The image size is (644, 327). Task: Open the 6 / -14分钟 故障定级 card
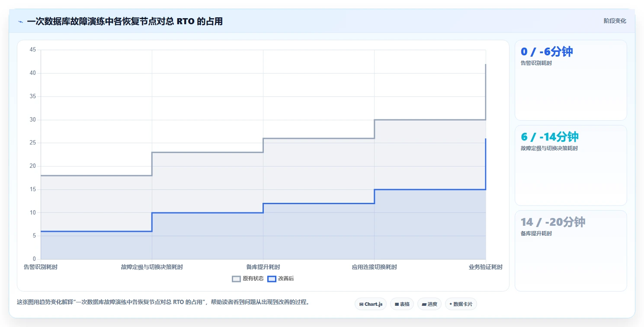(570, 165)
